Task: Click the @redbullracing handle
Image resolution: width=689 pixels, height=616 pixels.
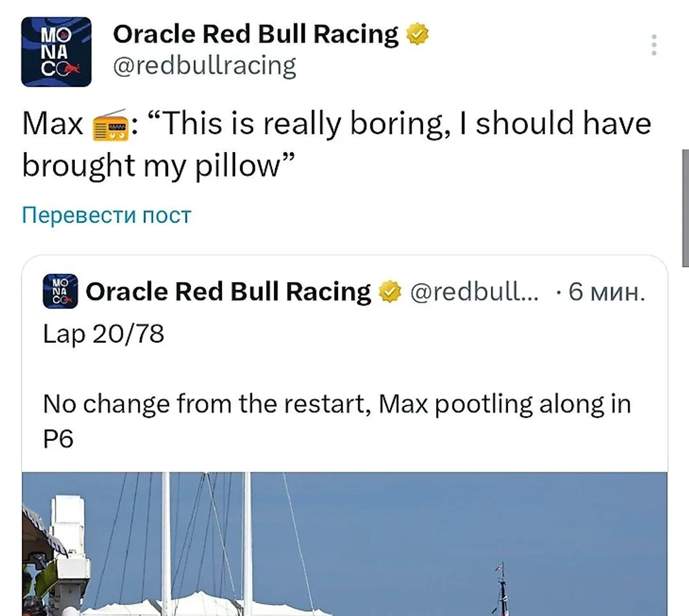Action: tap(204, 66)
